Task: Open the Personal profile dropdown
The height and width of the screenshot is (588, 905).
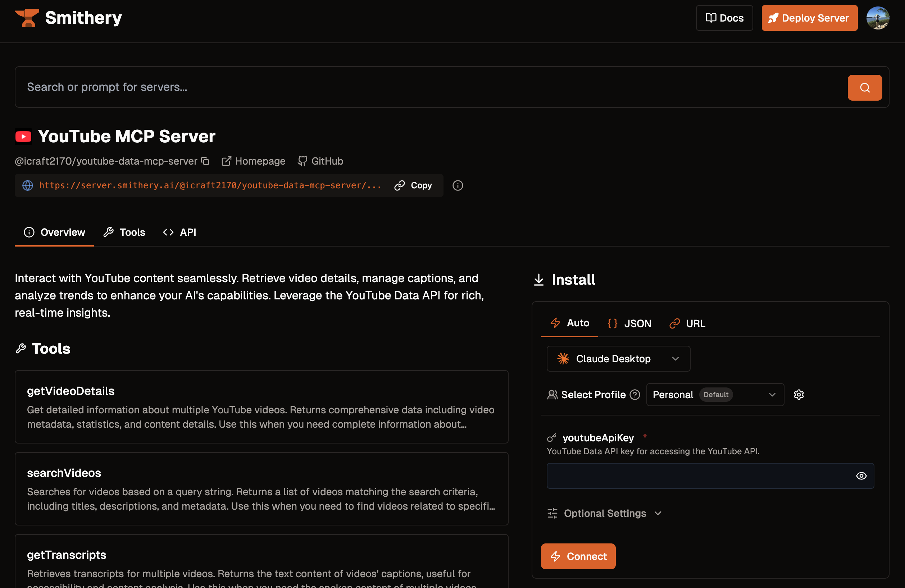Action: tap(715, 395)
